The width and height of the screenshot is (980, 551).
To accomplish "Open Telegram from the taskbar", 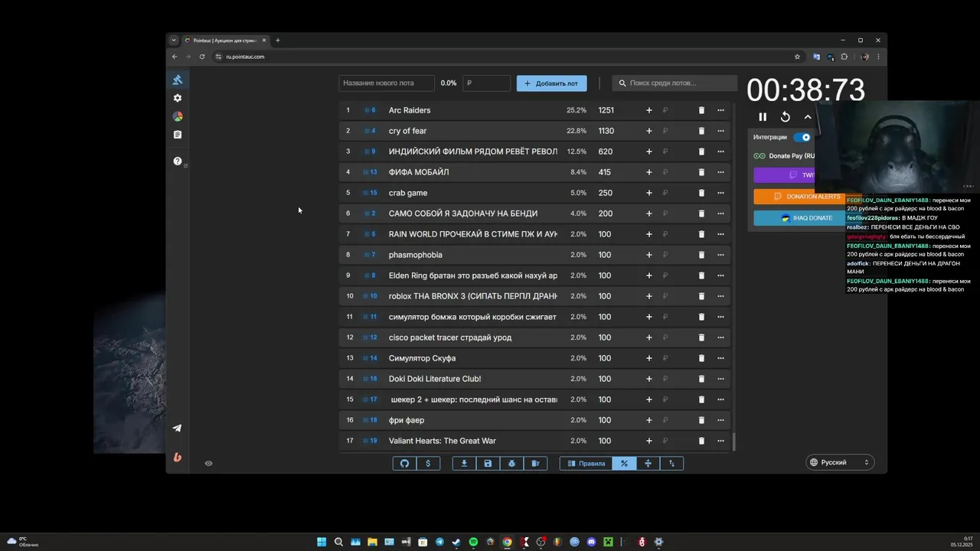I will click(439, 542).
